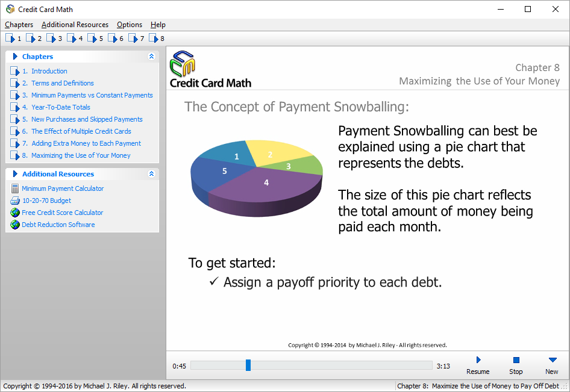
Task: Jump to chapter 3 from toolbar
Action: click(x=54, y=39)
